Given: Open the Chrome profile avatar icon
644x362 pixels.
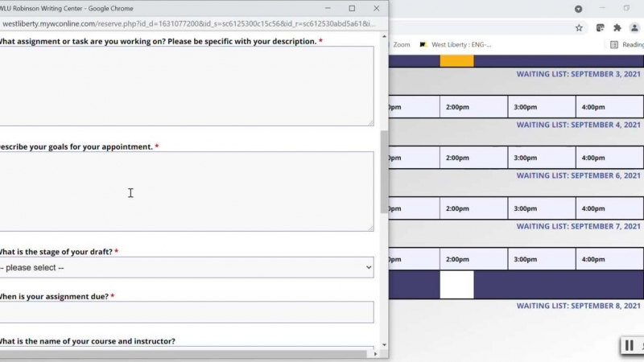Looking at the screenshot, I should (x=636, y=27).
